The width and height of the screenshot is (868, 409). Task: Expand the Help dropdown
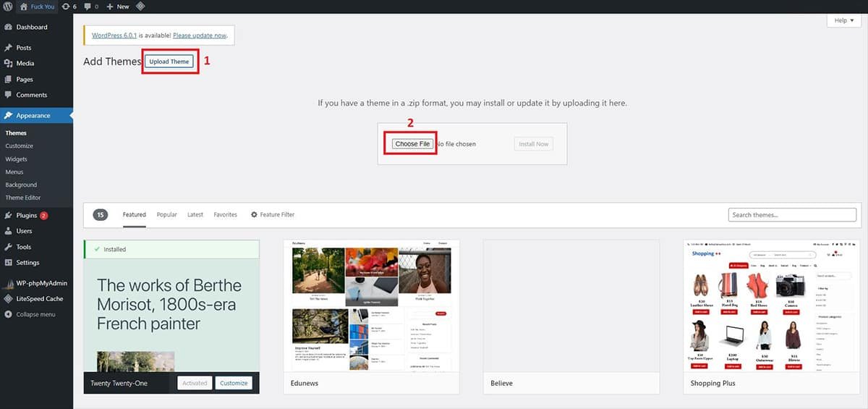click(x=843, y=21)
